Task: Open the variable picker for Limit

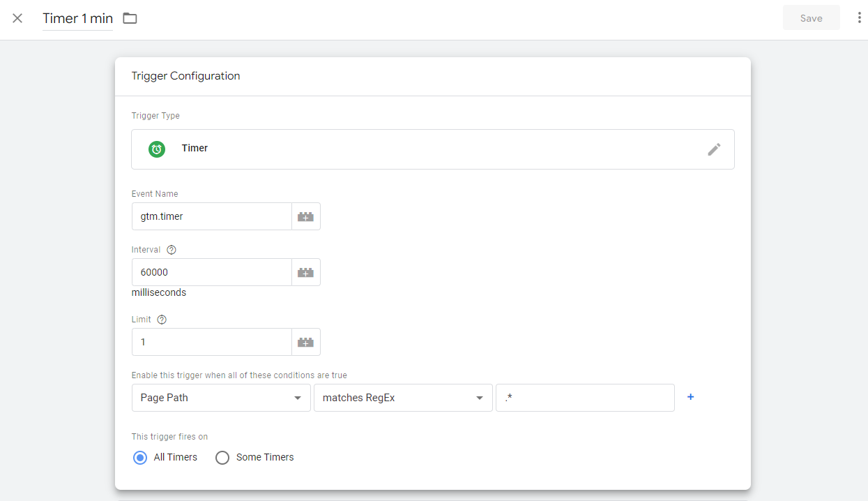Action: (x=305, y=341)
